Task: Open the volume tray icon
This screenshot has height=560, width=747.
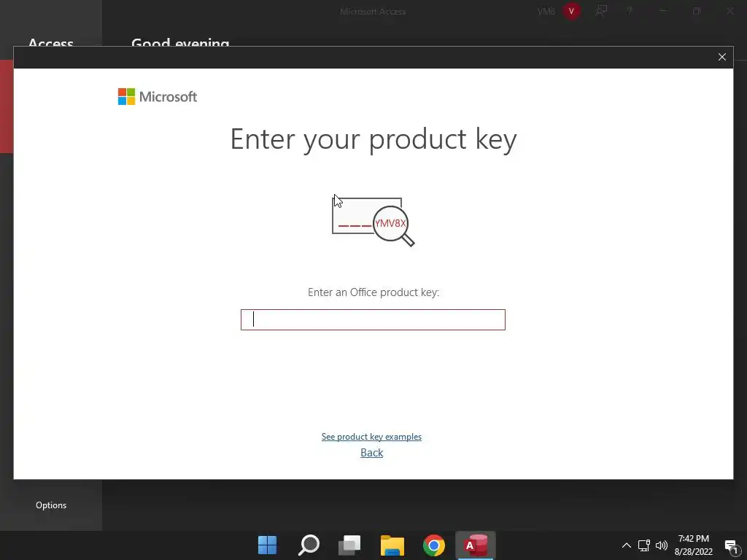Action: [661, 545]
